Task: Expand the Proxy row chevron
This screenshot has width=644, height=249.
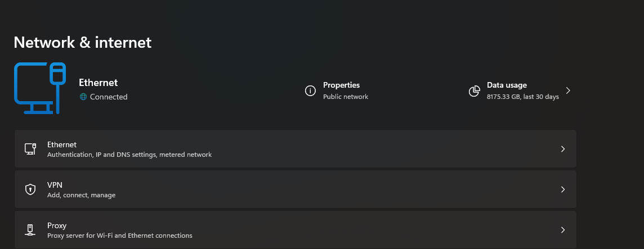Action: click(x=563, y=230)
